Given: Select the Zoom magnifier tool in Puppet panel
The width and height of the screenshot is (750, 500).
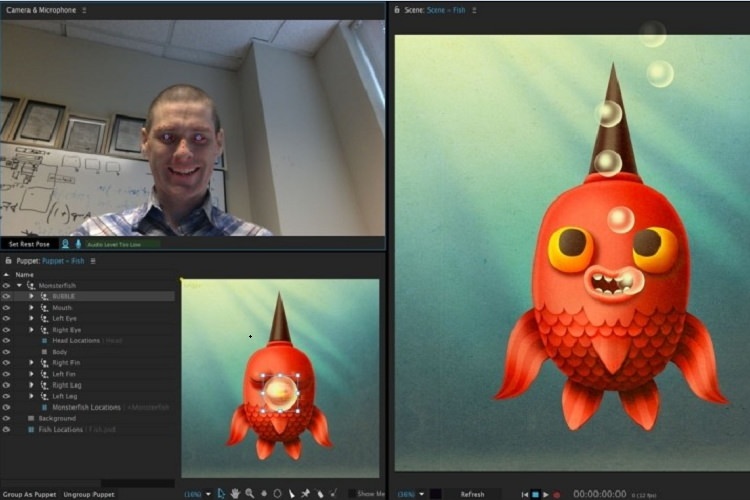Looking at the screenshot, I should pos(249,493).
